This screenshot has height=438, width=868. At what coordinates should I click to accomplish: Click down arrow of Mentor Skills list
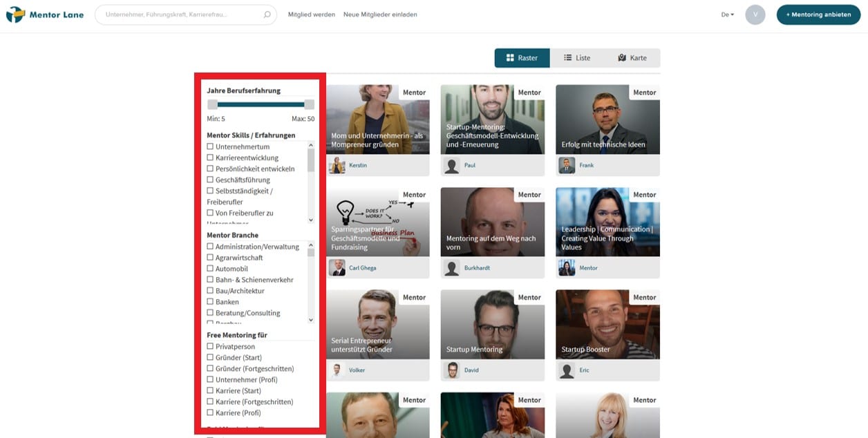[311, 220]
